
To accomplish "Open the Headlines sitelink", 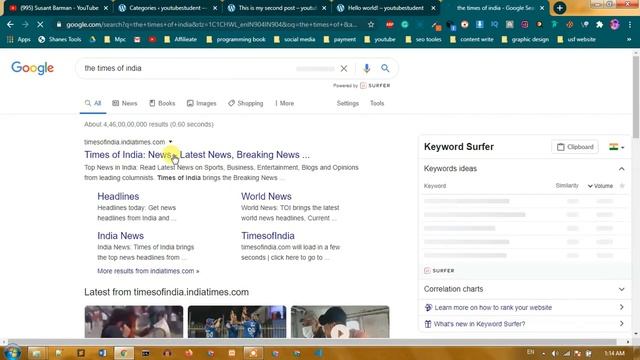I will point(118,196).
